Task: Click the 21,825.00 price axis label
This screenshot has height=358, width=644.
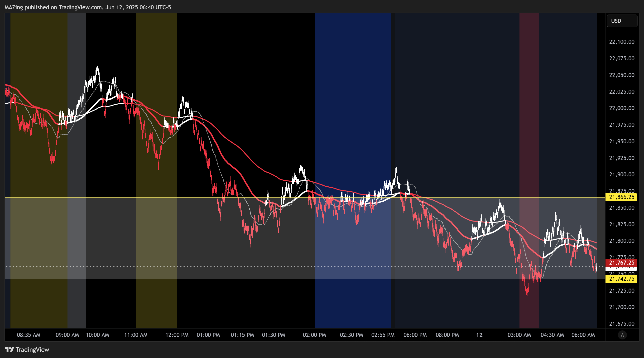Action: tap(622, 224)
